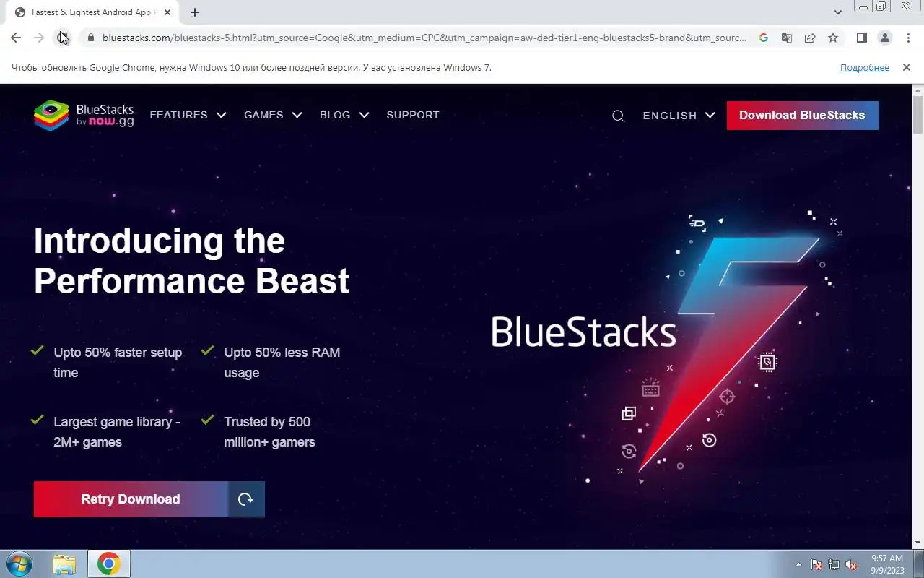Click the browser forward arrow

pos(39,38)
